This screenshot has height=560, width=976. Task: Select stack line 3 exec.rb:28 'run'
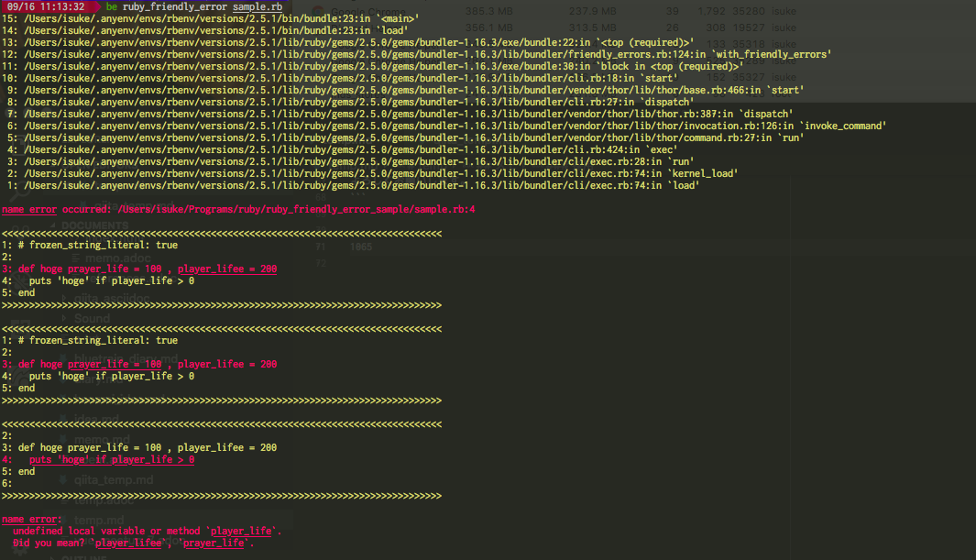[350, 161]
